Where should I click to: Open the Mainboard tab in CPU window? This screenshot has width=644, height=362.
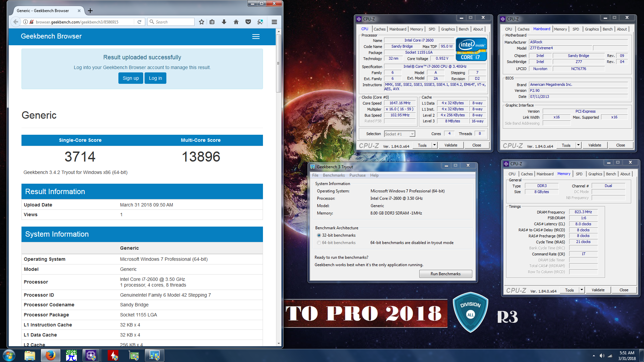pyautogui.click(x=397, y=29)
